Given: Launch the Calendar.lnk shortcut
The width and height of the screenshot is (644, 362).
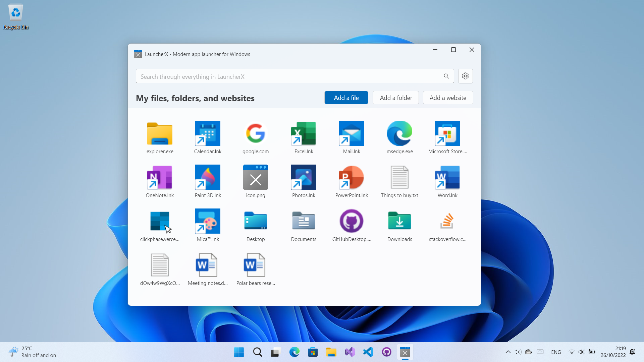Looking at the screenshot, I should [x=208, y=138].
